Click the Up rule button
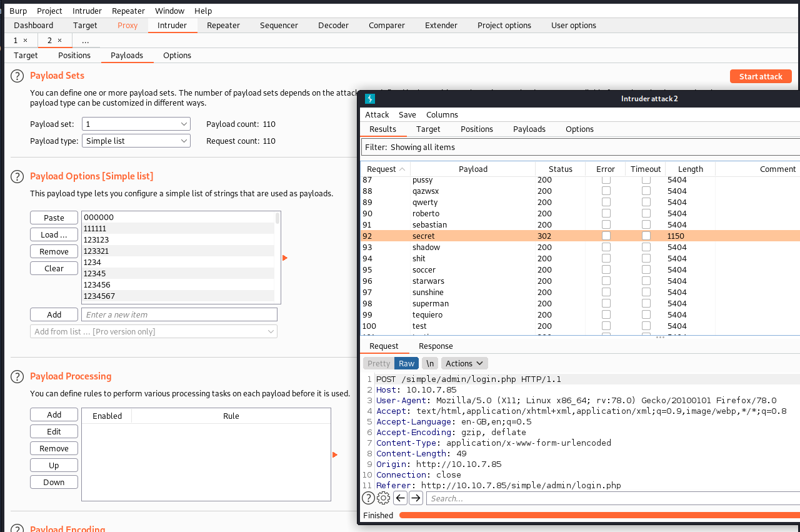The width and height of the screenshot is (800, 532). (x=54, y=465)
